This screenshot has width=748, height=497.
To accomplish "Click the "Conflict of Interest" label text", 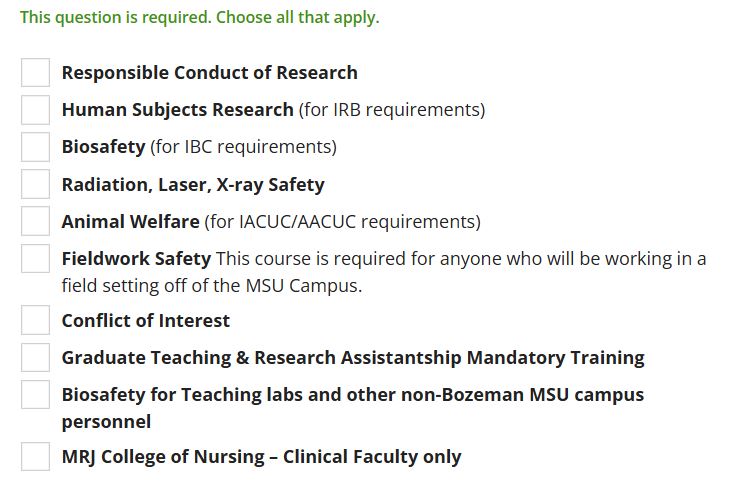I will (145, 321).
